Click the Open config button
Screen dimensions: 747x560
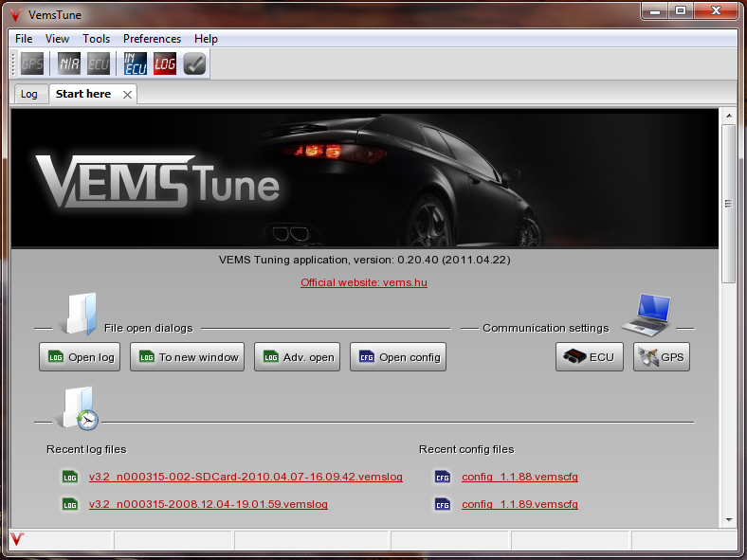pos(398,357)
